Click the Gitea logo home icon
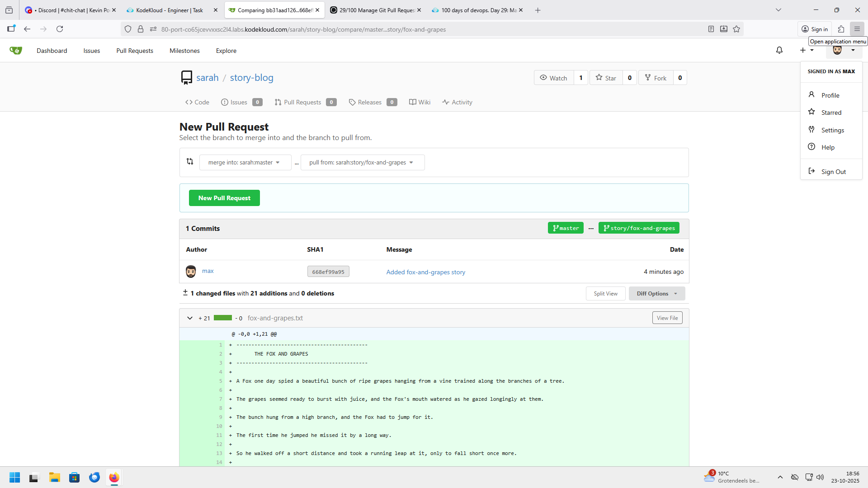Viewport: 868px width, 488px height. click(16, 51)
